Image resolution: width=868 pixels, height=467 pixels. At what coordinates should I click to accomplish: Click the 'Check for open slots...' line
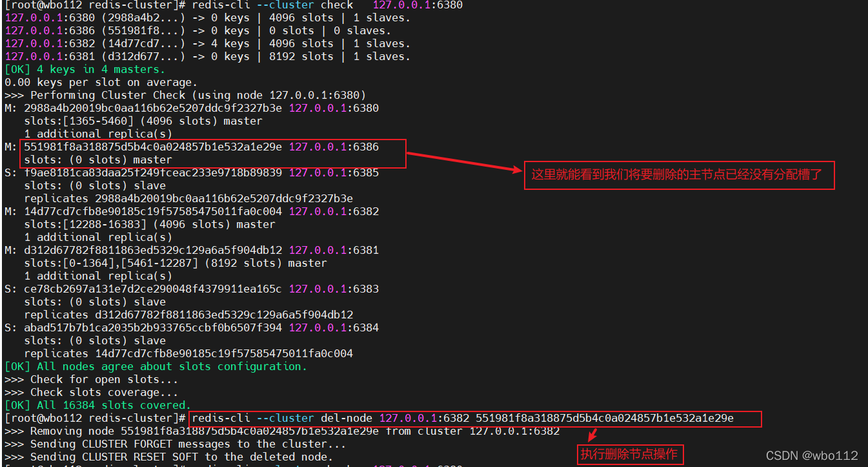[91, 379]
